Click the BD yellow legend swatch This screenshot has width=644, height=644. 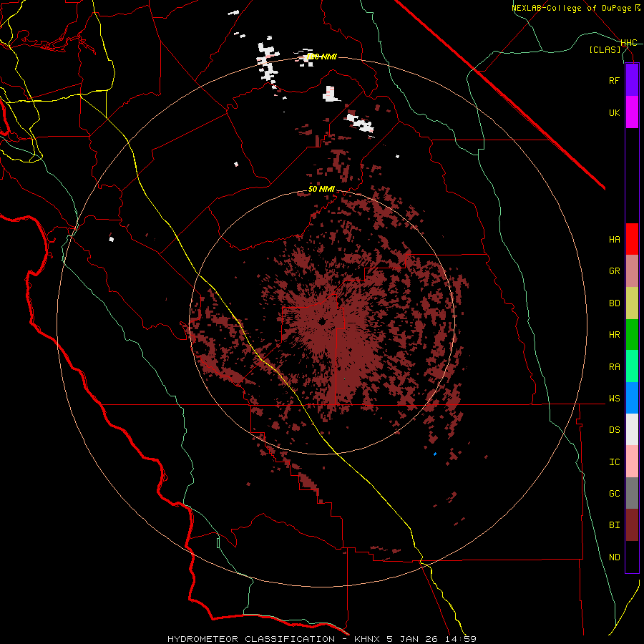pos(632,303)
